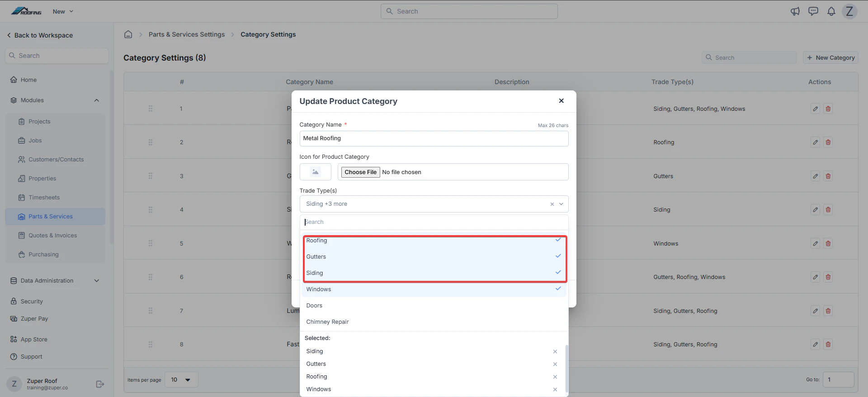
Task: Click the Choose File button
Action: click(x=360, y=172)
